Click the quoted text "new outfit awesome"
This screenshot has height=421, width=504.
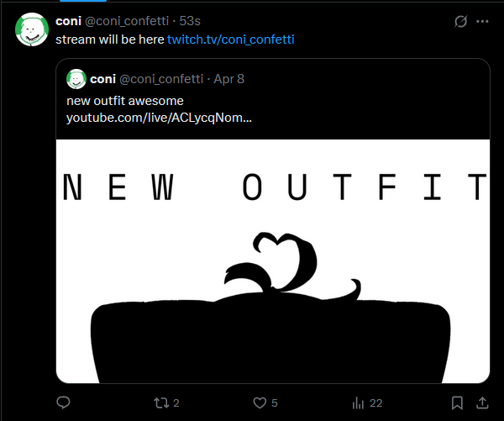point(125,101)
